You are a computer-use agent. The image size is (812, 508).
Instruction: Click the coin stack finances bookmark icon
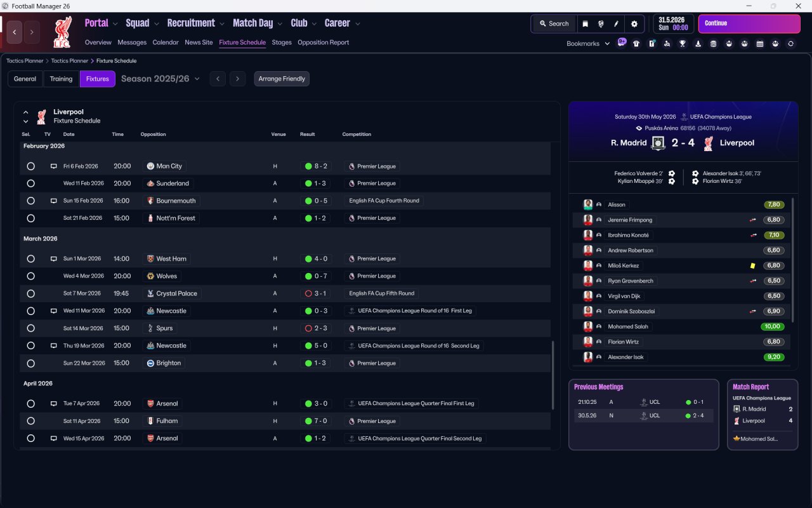coord(714,44)
